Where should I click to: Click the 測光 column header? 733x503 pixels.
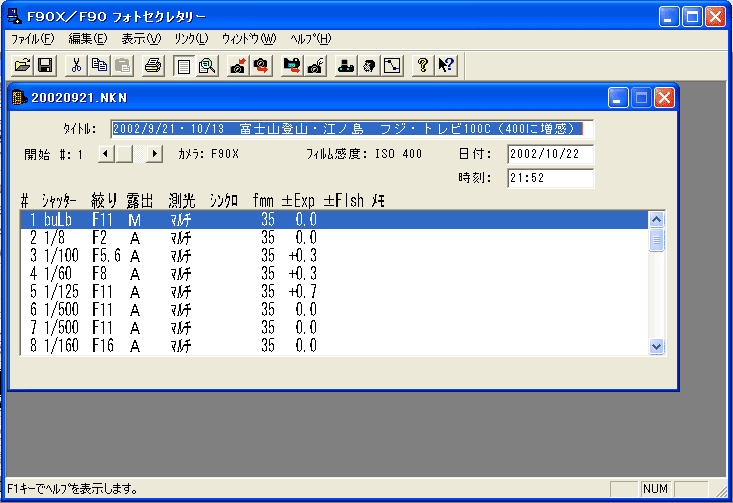182,201
